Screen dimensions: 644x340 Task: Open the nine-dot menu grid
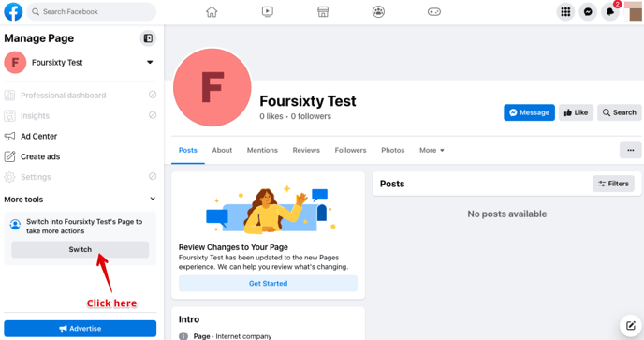[x=565, y=12]
